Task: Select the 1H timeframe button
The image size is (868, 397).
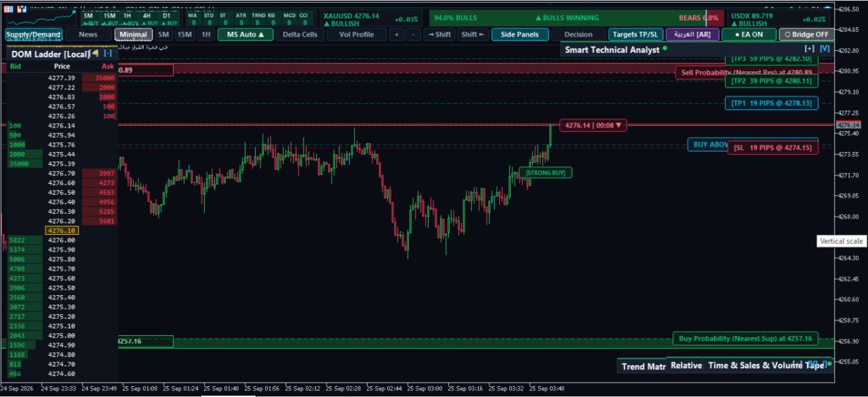Action: point(206,35)
